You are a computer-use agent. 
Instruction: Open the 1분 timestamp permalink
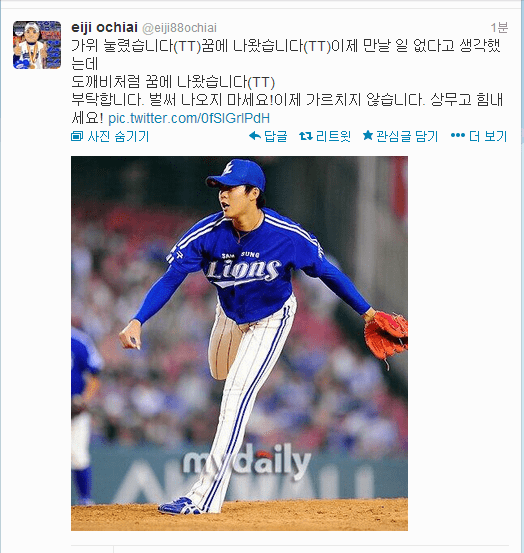(499, 28)
